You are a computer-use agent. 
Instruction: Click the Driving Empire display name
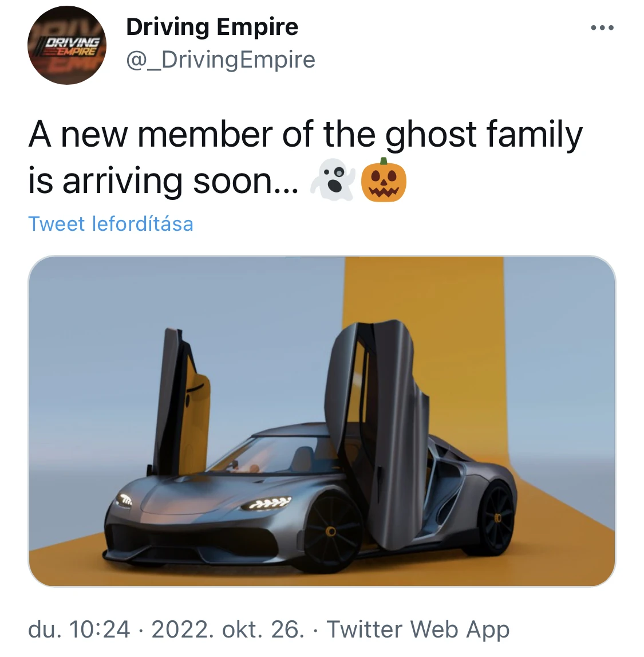[x=212, y=27]
